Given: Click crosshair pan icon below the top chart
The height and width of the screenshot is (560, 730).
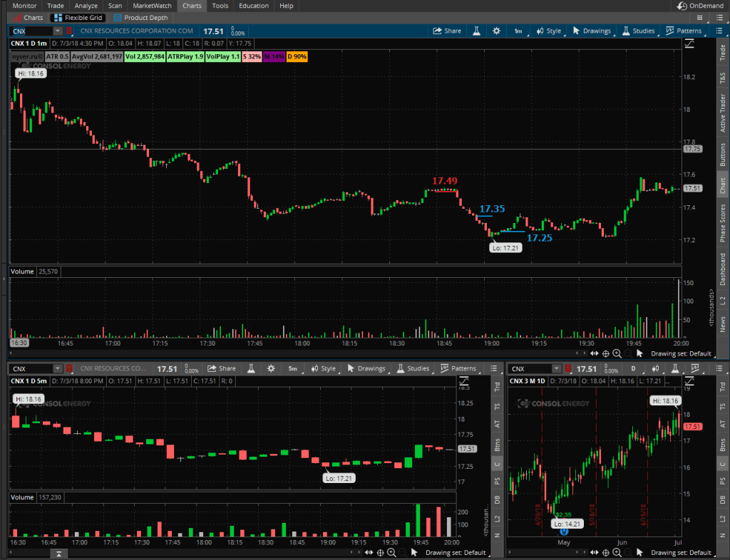Looking at the screenshot, I should [x=605, y=353].
